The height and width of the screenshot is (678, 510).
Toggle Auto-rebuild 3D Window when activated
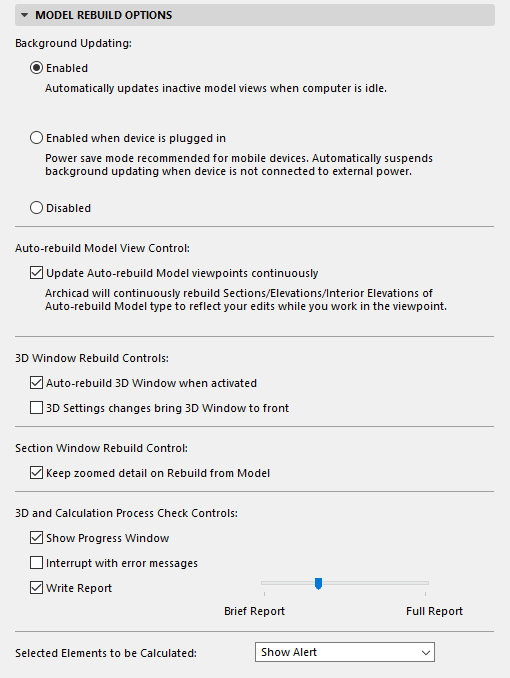36,383
